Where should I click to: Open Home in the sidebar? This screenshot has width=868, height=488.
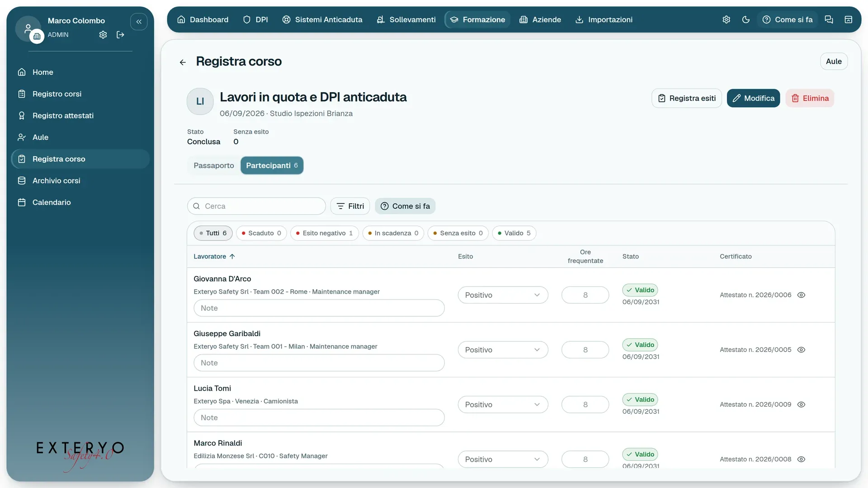point(80,72)
